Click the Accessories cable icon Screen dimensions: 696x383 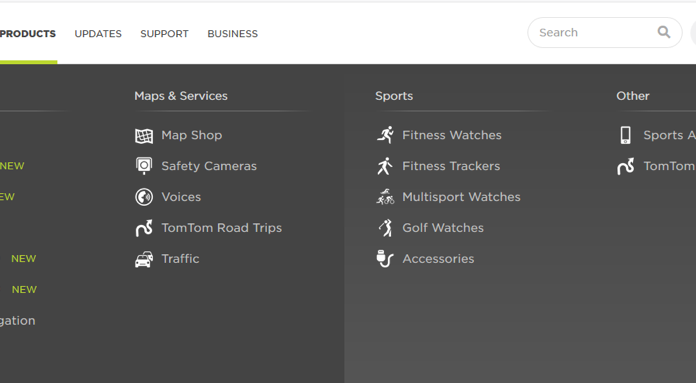coord(385,259)
